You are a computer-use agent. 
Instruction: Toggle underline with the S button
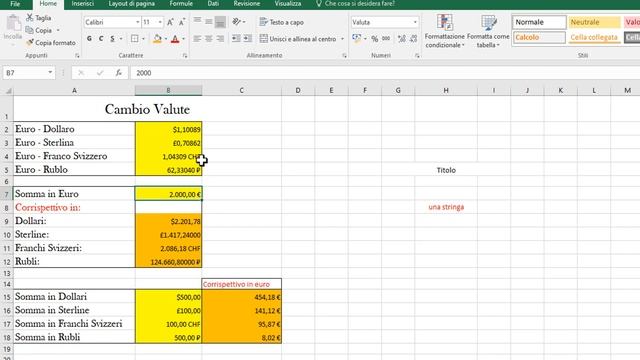[112, 39]
